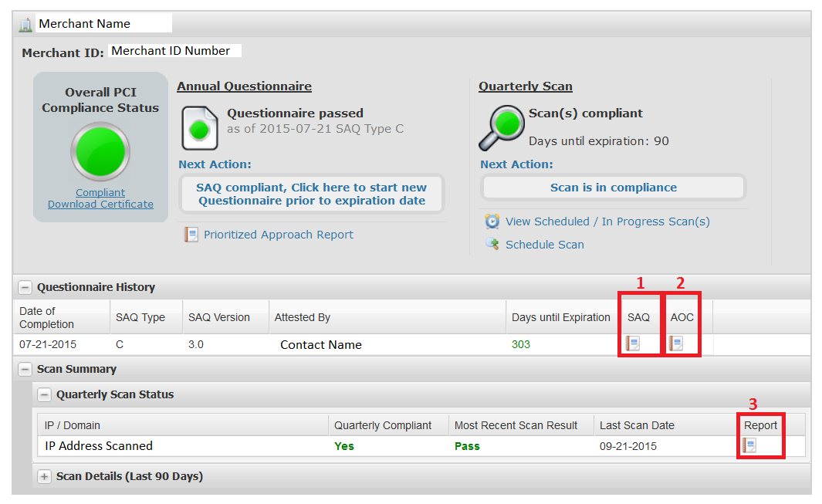Open the SAQ document for 07-21-2015
822x504 pixels.
click(x=633, y=344)
